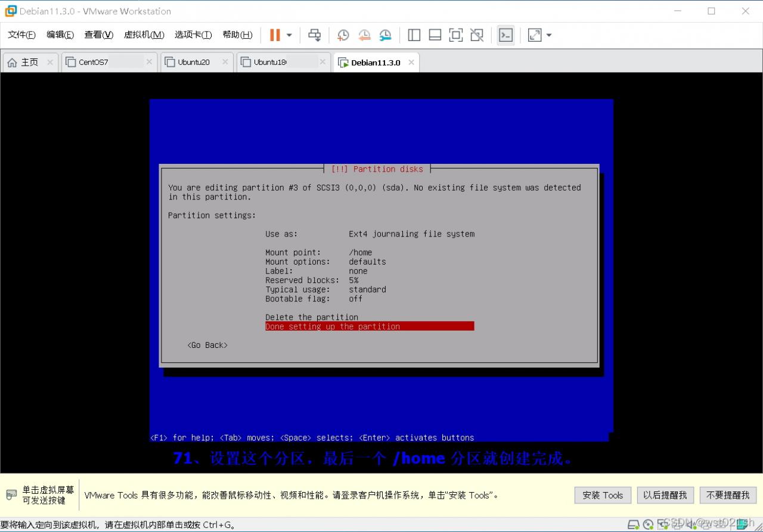
Task: Send Ctrl+Alt+Del to the virtual machine
Action: point(314,35)
